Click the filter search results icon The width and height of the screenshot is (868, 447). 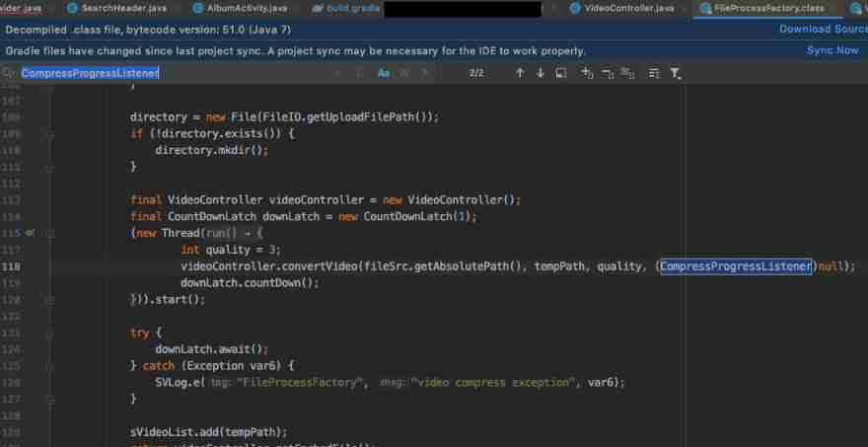click(675, 73)
